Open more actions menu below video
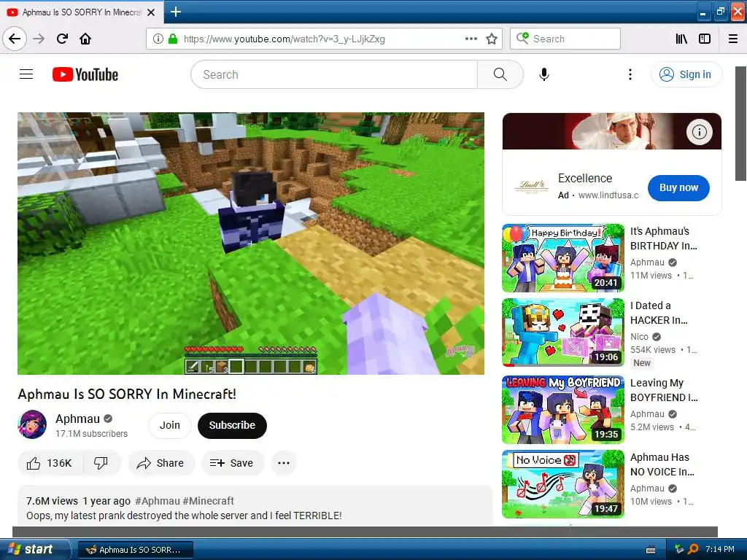 point(284,463)
